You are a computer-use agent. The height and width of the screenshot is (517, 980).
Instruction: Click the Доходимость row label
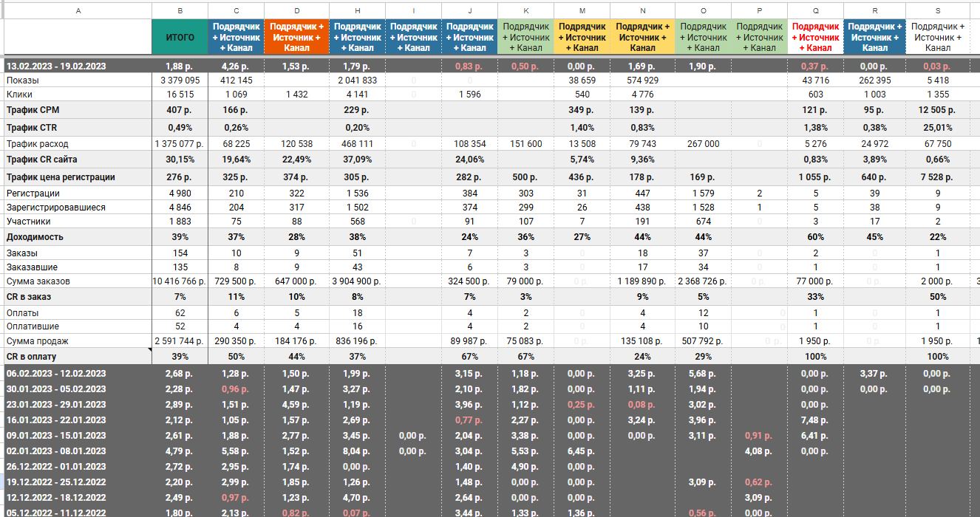tap(35, 237)
